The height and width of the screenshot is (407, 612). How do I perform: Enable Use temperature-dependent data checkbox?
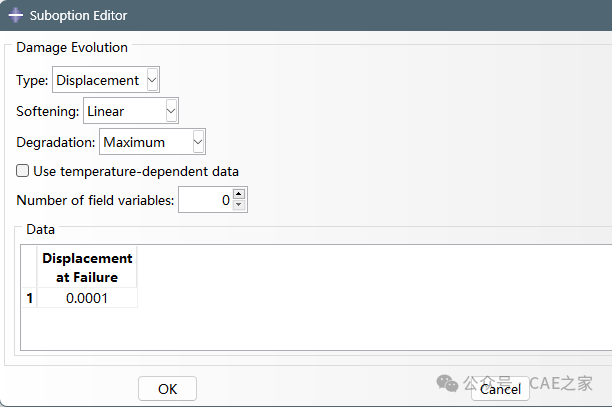click(22, 171)
